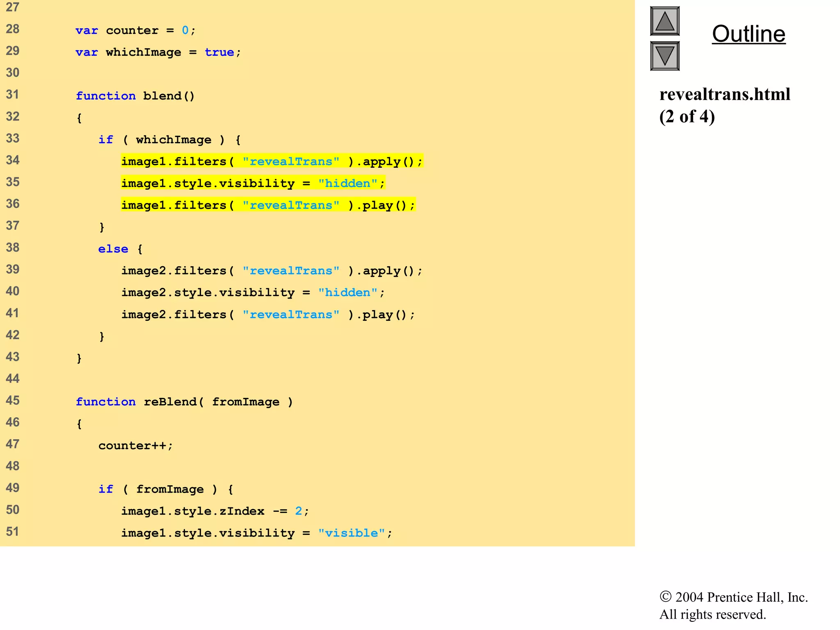The image size is (840, 630).
Task: Click '© 2004 Prentice Hall, Inc.' copyright text
Action: coord(734,597)
